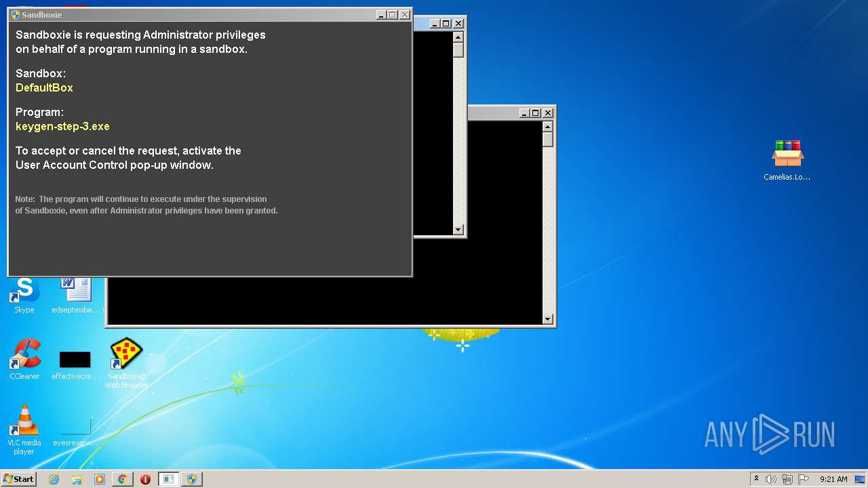Open Windows Media Player from taskbar
The width and height of the screenshot is (868, 488).
(x=99, y=479)
